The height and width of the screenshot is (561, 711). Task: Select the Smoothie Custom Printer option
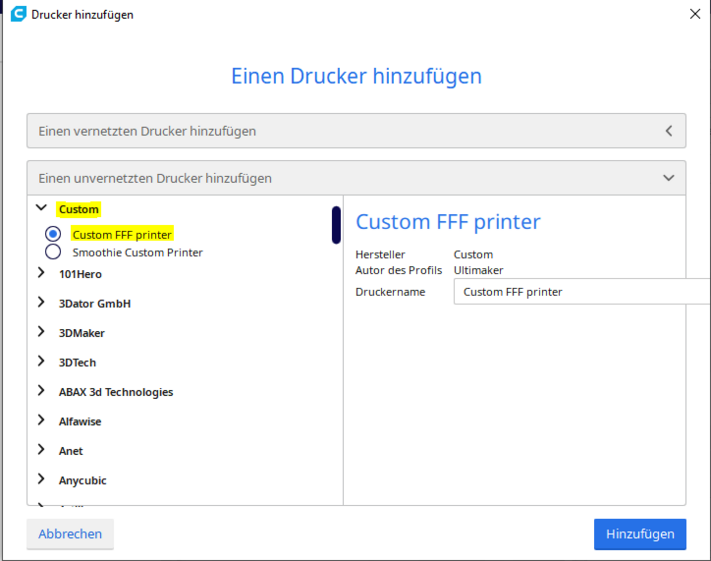pos(53,252)
